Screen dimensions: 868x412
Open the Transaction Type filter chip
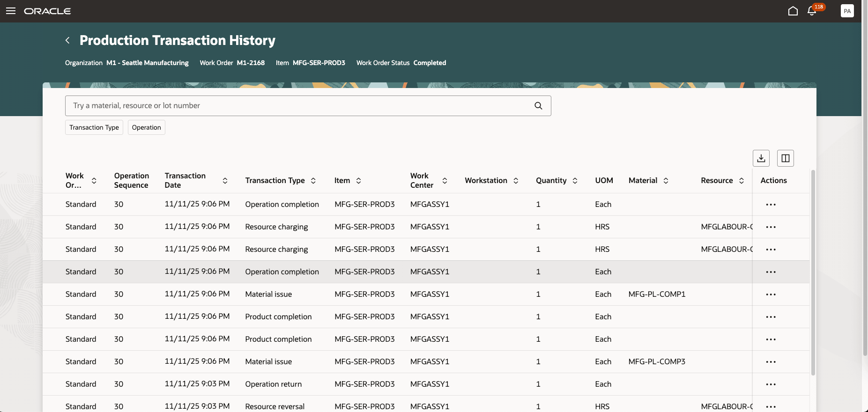click(94, 127)
